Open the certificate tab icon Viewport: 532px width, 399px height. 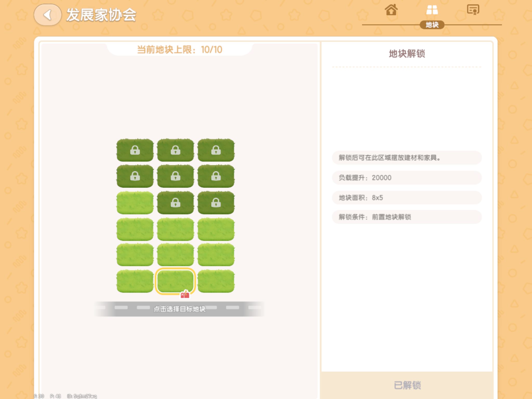tap(473, 10)
